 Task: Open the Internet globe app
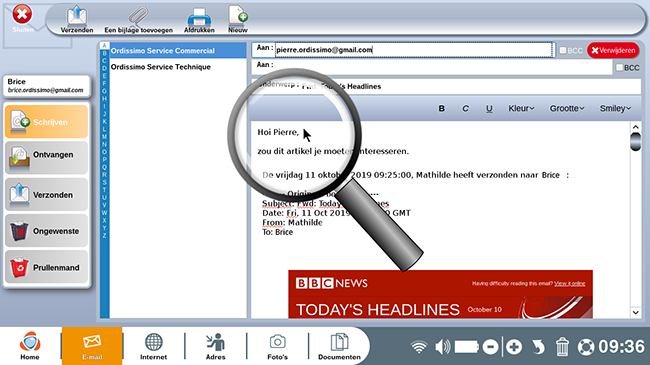(153, 346)
